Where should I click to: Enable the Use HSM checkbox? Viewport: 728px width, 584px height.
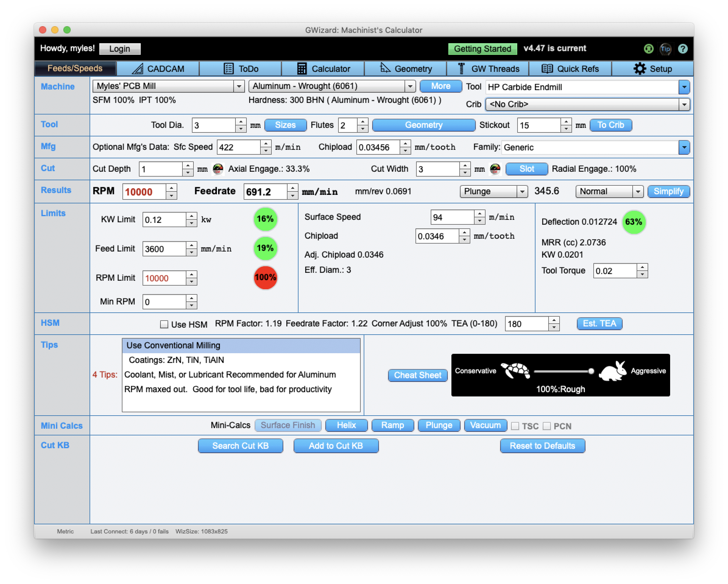click(x=164, y=324)
